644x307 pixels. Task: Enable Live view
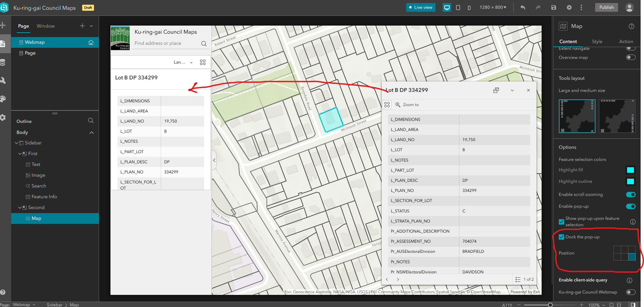tap(420, 7)
